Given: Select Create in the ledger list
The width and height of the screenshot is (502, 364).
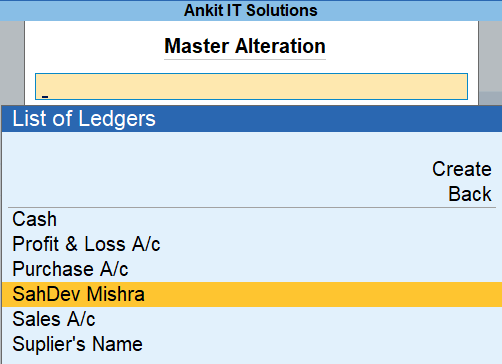Looking at the screenshot, I should coord(462,169).
